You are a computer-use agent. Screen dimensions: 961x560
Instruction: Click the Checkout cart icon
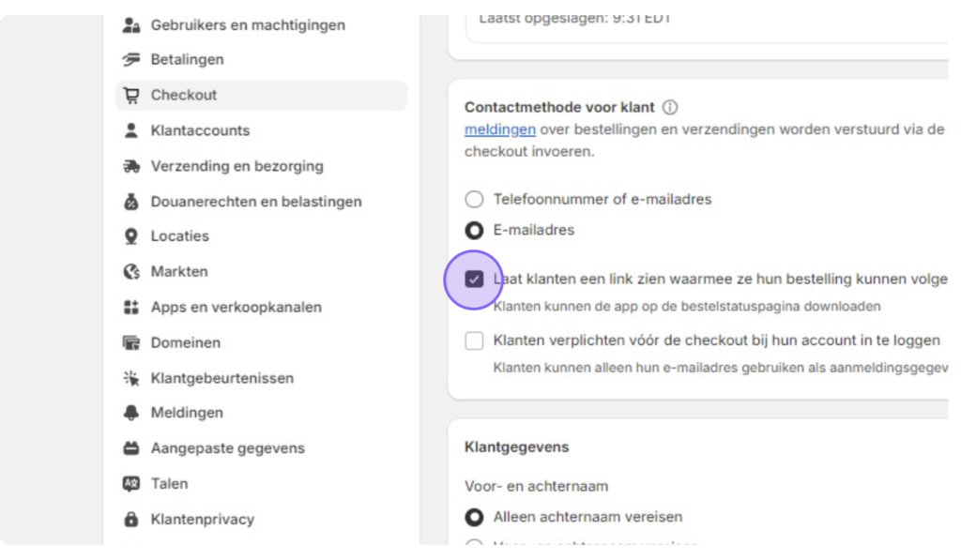click(x=131, y=95)
